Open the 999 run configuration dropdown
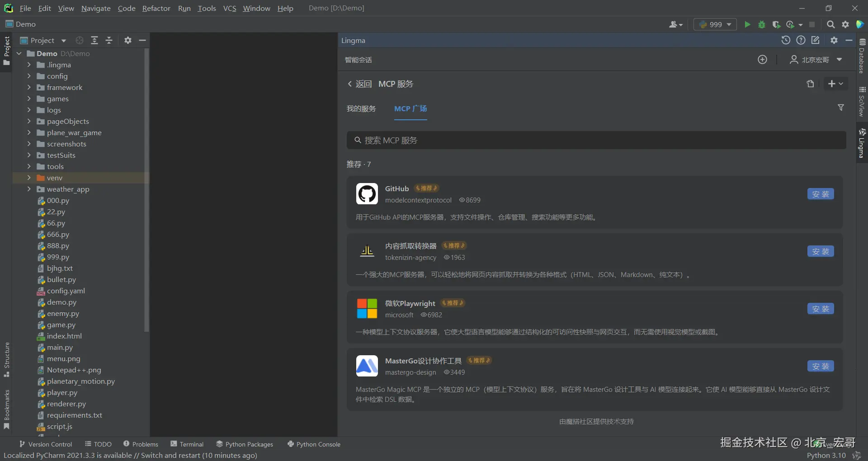Viewport: 868px width, 461px height. 715,24
